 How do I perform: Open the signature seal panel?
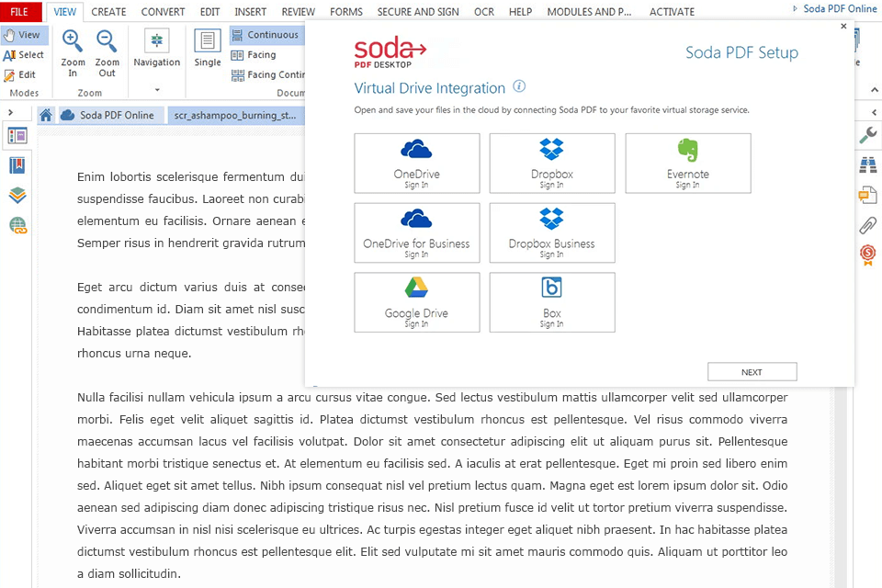click(x=868, y=254)
